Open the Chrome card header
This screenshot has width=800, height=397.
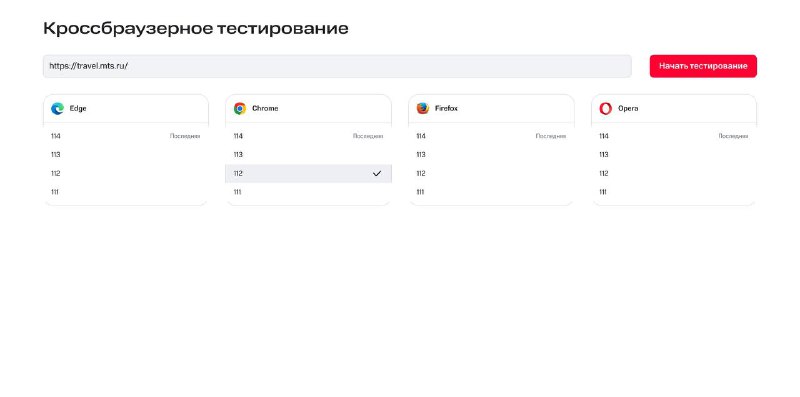click(309, 108)
